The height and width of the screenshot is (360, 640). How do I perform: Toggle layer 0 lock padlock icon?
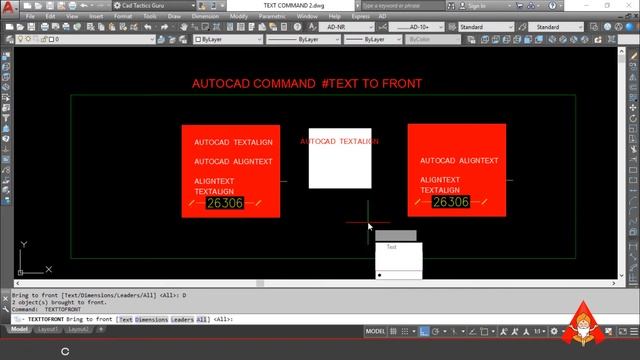coord(44,39)
